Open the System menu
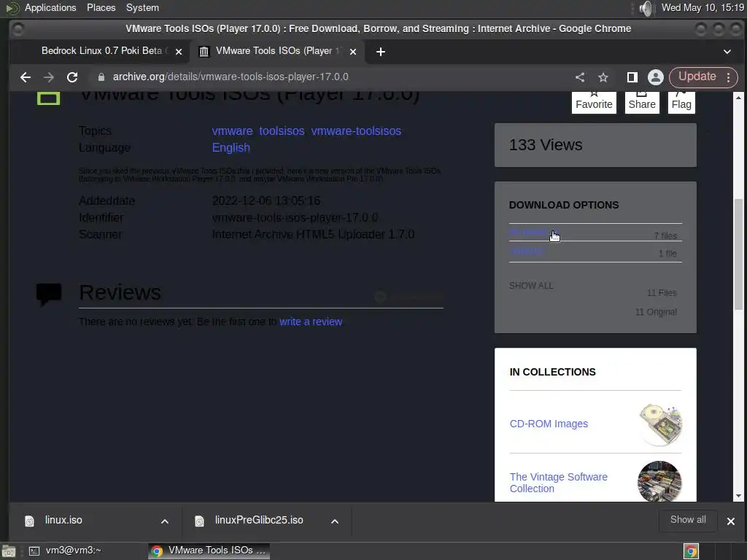The width and height of the screenshot is (747, 560). pos(142,7)
